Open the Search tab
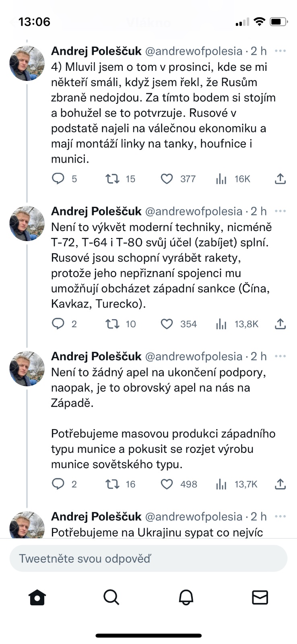Image resolution: width=297 pixels, height=644 pixels. tap(111, 597)
